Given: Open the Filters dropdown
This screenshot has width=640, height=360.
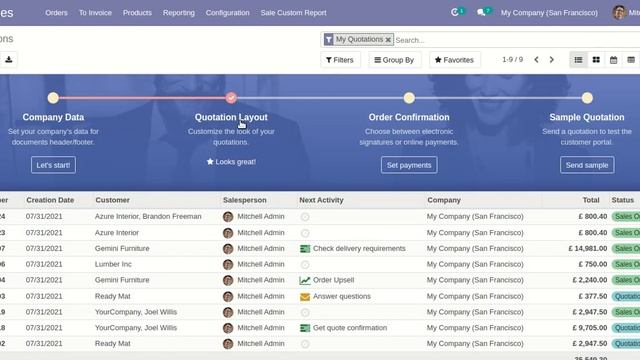Looking at the screenshot, I should 340,60.
